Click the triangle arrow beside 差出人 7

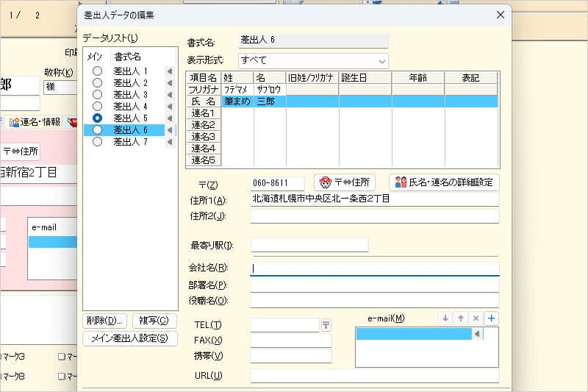tap(170, 142)
